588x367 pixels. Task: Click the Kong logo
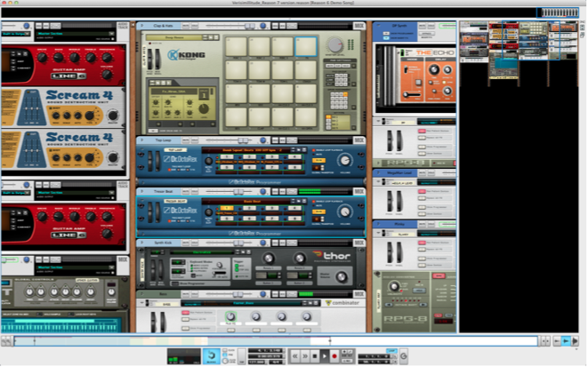click(x=187, y=55)
